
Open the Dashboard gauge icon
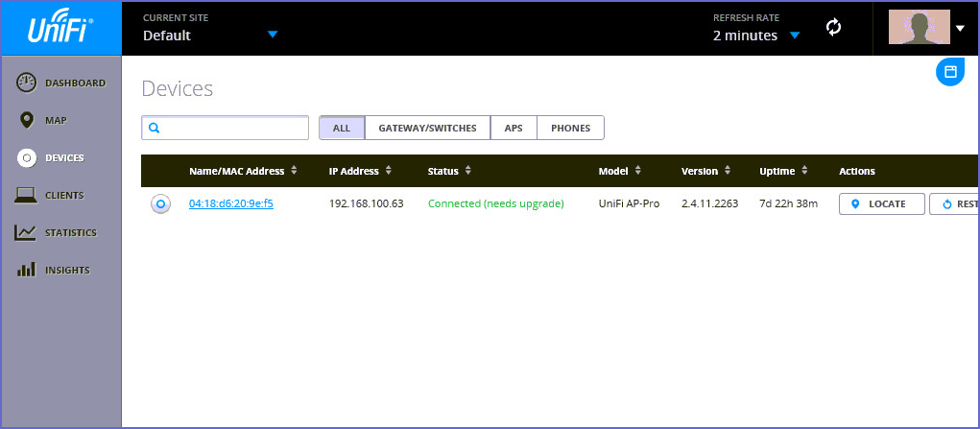26,83
